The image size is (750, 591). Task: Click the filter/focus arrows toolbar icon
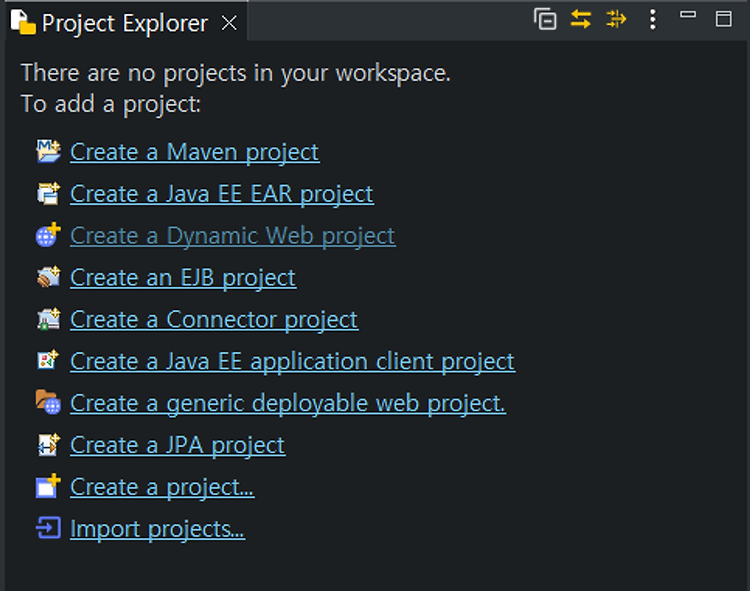point(616,20)
